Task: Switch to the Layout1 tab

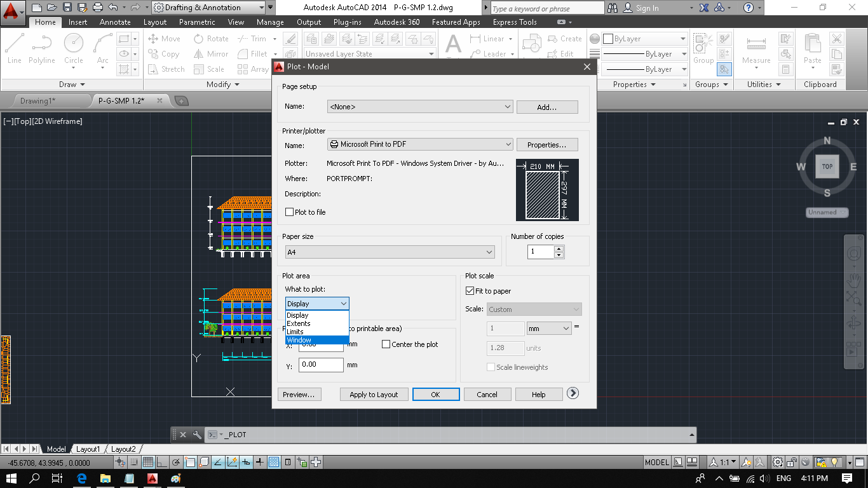Action: click(x=88, y=449)
